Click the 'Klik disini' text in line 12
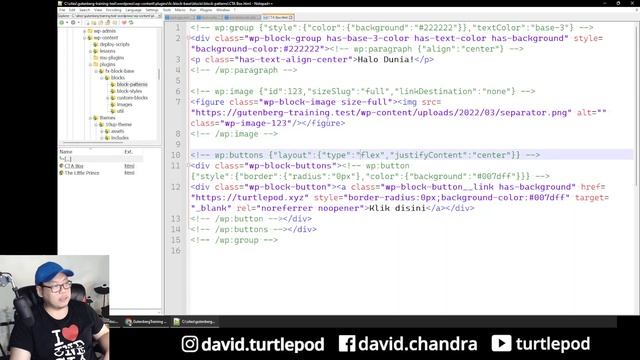The image size is (640, 360). 397,208
